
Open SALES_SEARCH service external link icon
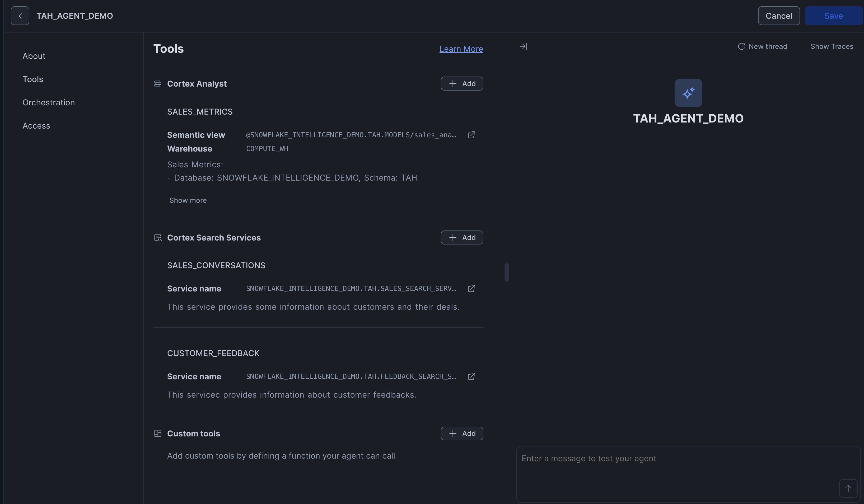(x=471, y=289)
